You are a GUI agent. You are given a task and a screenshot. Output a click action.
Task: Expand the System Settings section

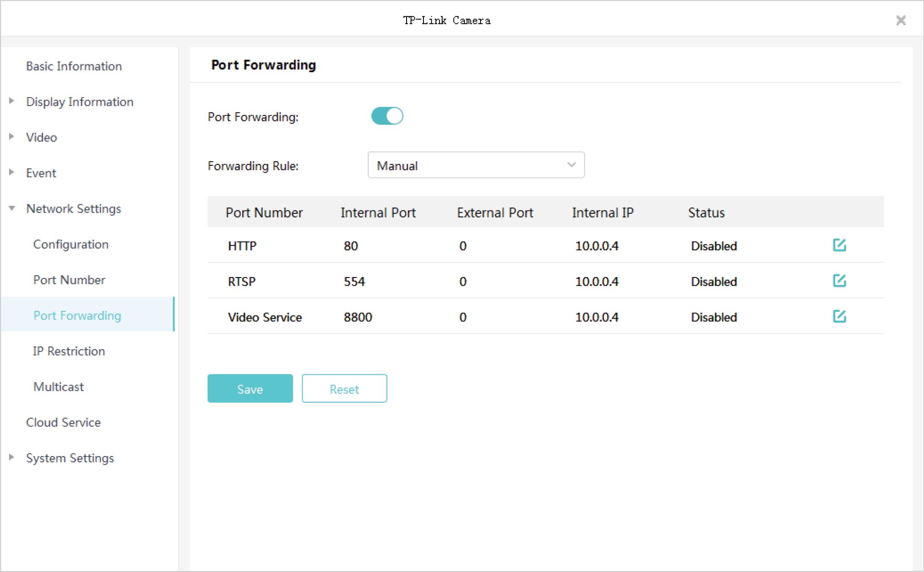pos(12,457)
